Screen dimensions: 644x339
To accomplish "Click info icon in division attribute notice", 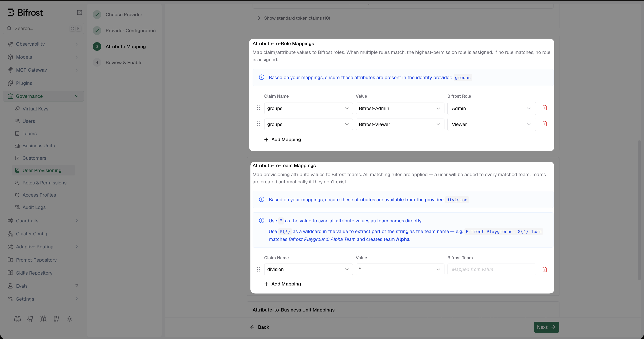I will [262, 199].
